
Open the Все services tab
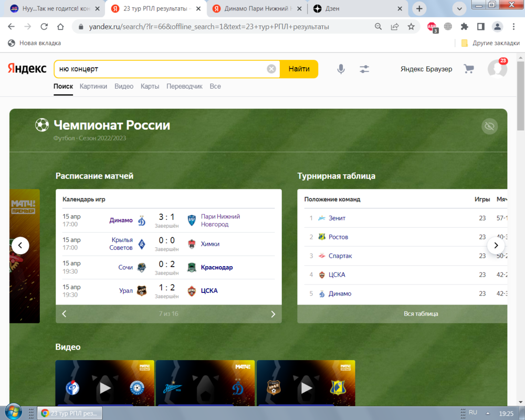[x=215, y=87]
